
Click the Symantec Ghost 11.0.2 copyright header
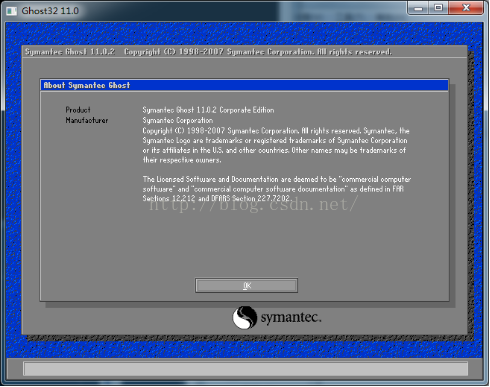[208, 52]
